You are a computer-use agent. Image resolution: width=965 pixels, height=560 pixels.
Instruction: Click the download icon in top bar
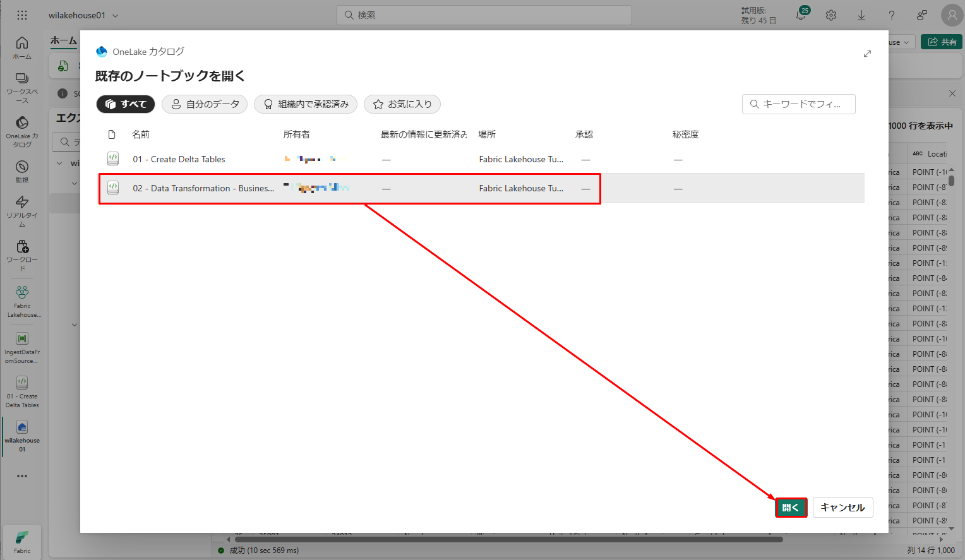(861, 15)
